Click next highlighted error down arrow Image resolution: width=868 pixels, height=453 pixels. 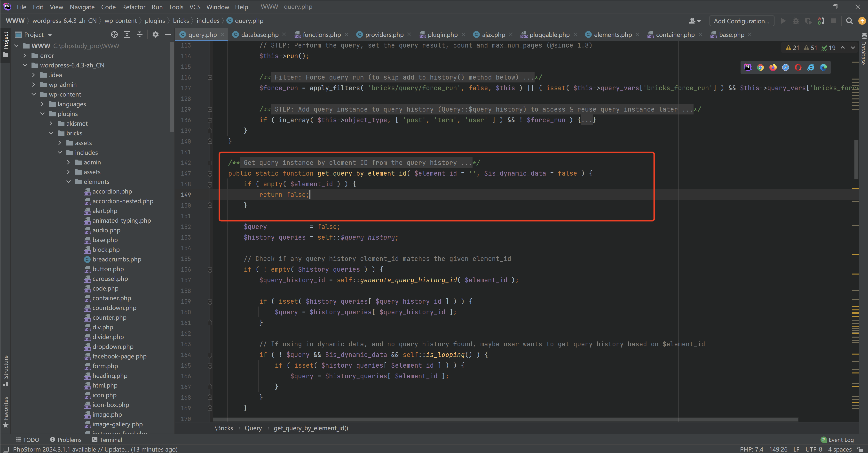tap(853, 48)
